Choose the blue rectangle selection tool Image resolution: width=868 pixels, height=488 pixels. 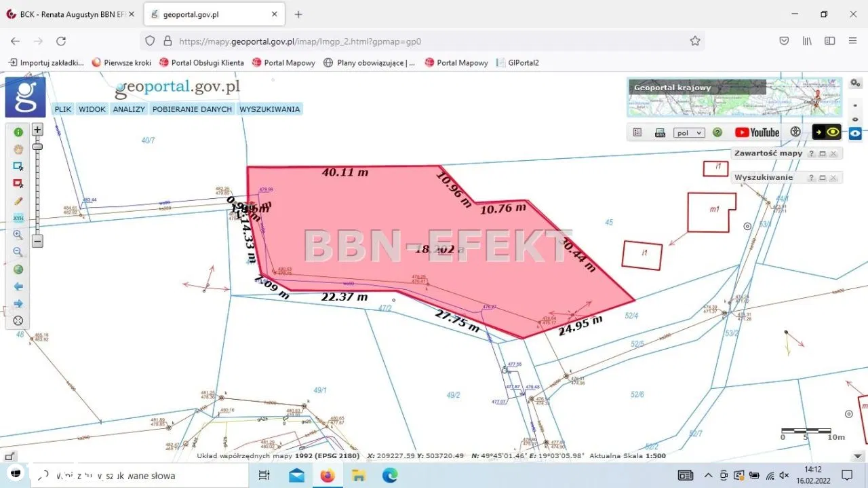click(x=18, y=166)
